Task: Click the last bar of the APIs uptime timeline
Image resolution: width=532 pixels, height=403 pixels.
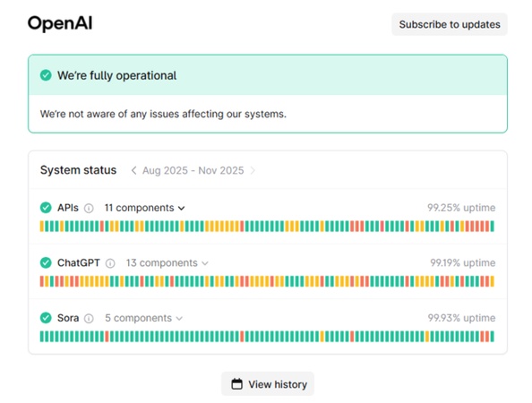Action: (x=493, y=227)
